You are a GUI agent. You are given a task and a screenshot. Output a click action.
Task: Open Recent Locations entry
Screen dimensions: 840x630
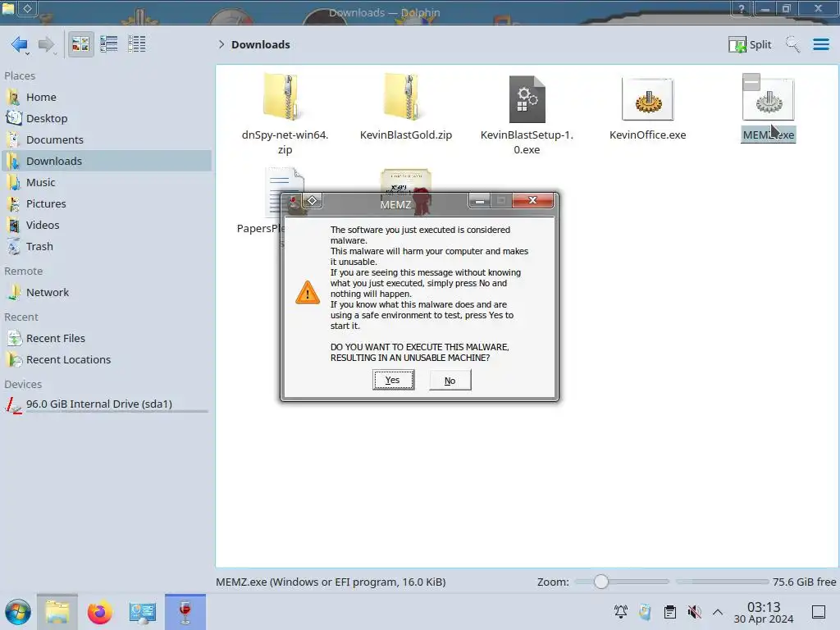pos(106,360)
